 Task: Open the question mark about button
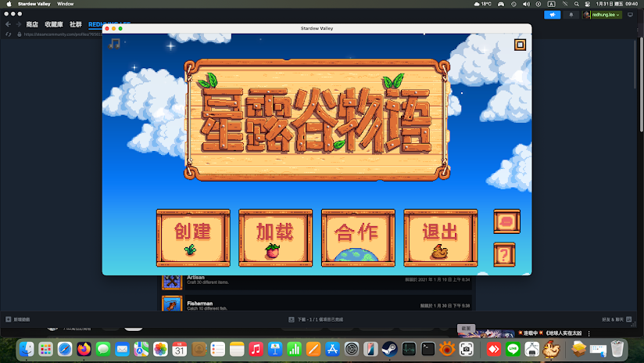(x=504, y=255)
